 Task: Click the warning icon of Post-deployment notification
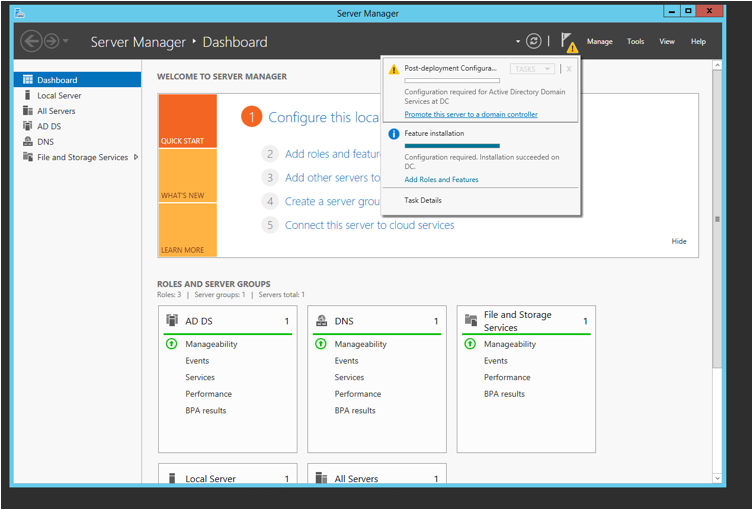click(394, 69)
